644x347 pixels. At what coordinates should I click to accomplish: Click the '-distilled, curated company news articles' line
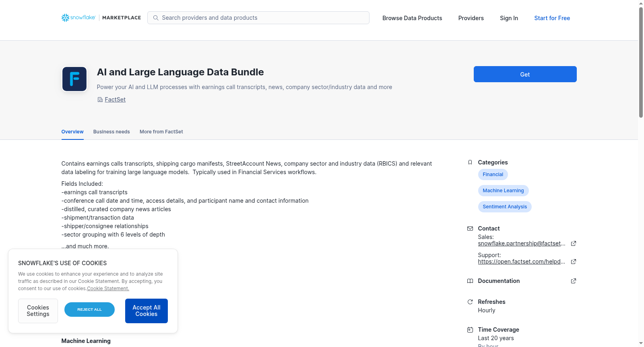point(116,209)
